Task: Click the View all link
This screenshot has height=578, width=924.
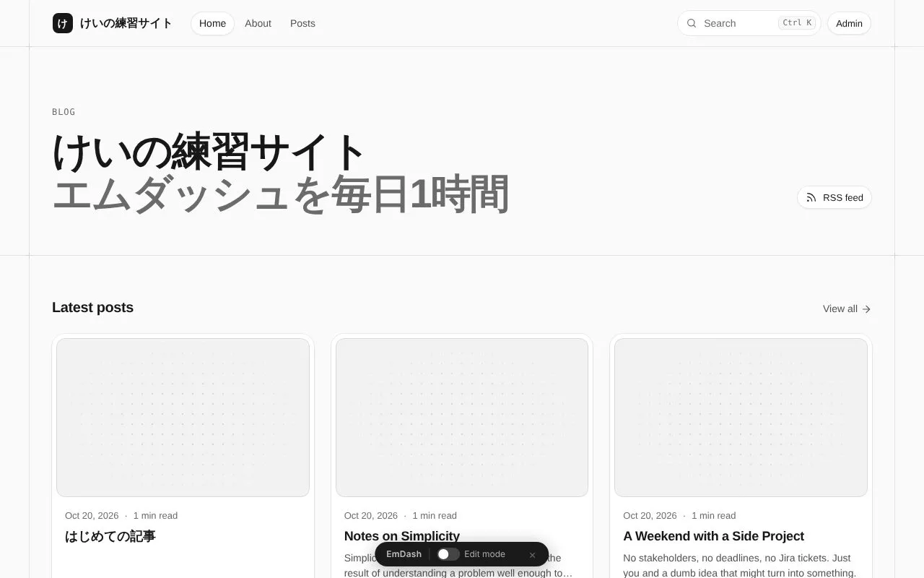Action: [847, 309]
